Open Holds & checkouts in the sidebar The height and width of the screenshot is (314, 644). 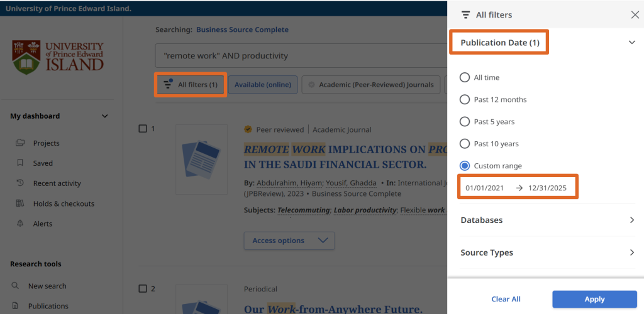pyautogui.click(x=64, y=203)
